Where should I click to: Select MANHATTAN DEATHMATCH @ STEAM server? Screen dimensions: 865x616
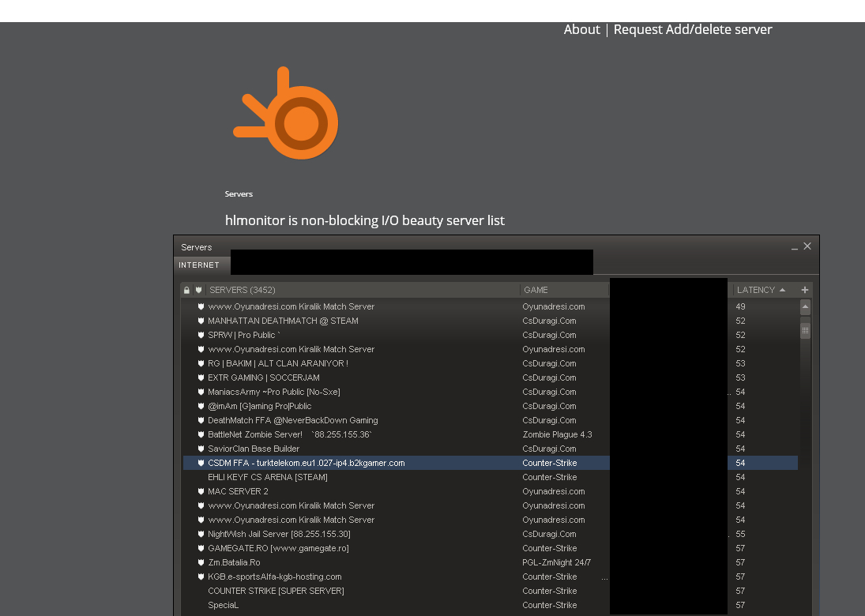490,321
